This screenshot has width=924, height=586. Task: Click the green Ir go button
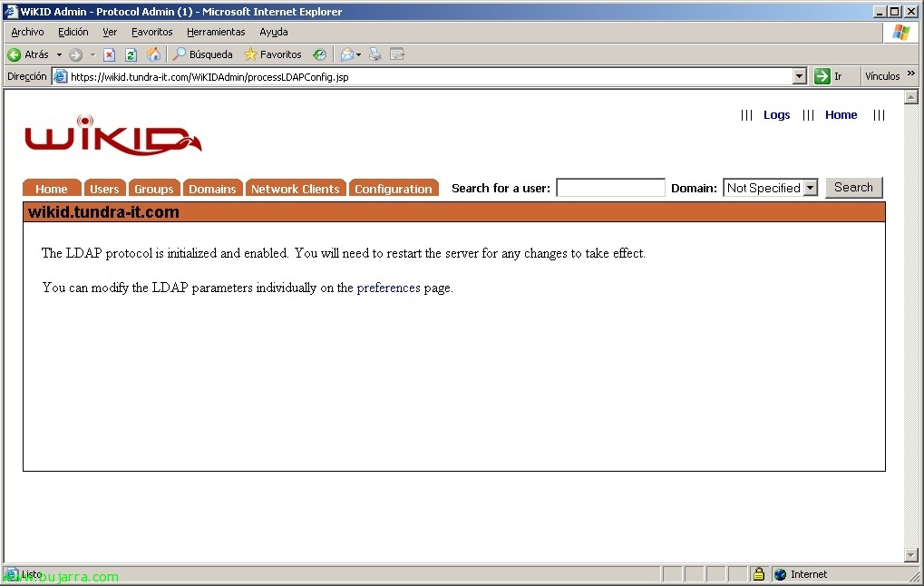[x=822, y=76]
